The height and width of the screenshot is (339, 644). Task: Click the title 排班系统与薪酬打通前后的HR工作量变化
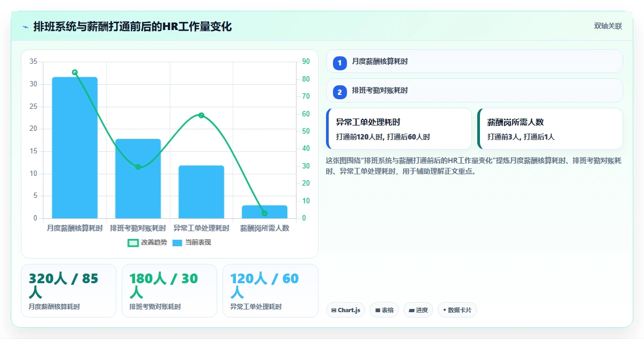click(x=132, y=26)
